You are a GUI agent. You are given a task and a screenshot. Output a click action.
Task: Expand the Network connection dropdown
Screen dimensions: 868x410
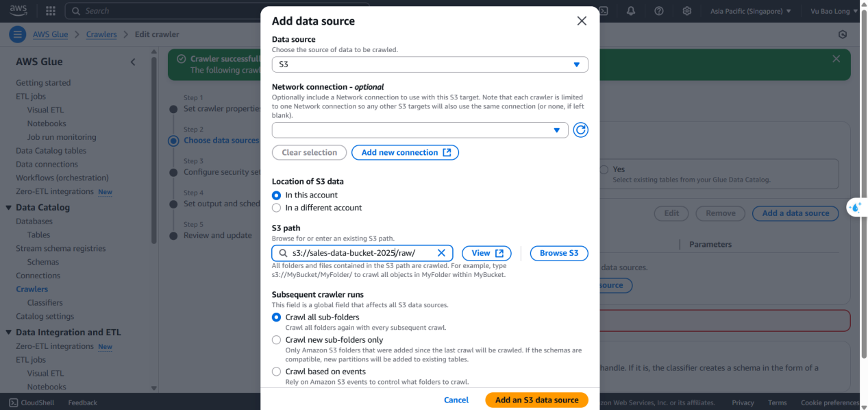pyautogui.click(x=420, y=130)
